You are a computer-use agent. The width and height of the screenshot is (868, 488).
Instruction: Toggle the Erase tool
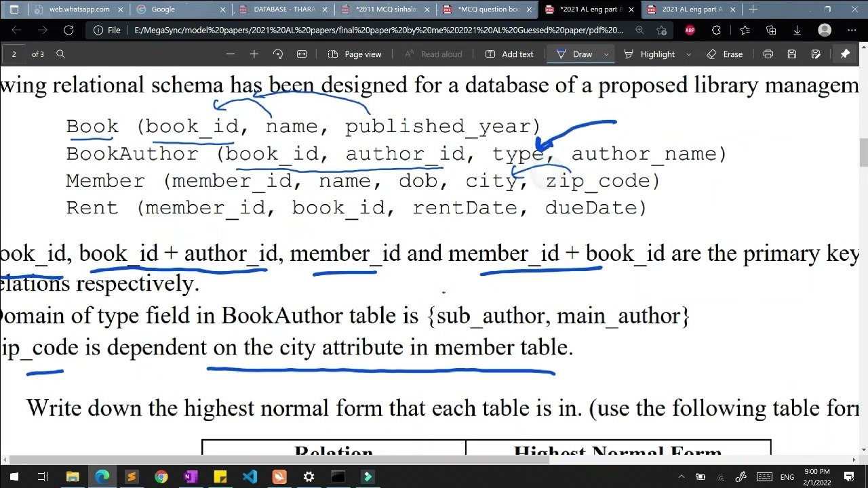725,54
